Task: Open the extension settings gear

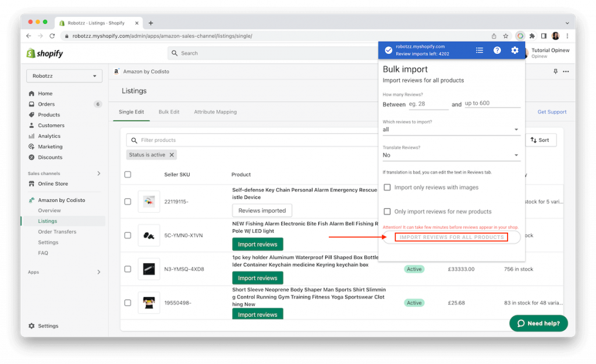Action: tap(515, 50)
